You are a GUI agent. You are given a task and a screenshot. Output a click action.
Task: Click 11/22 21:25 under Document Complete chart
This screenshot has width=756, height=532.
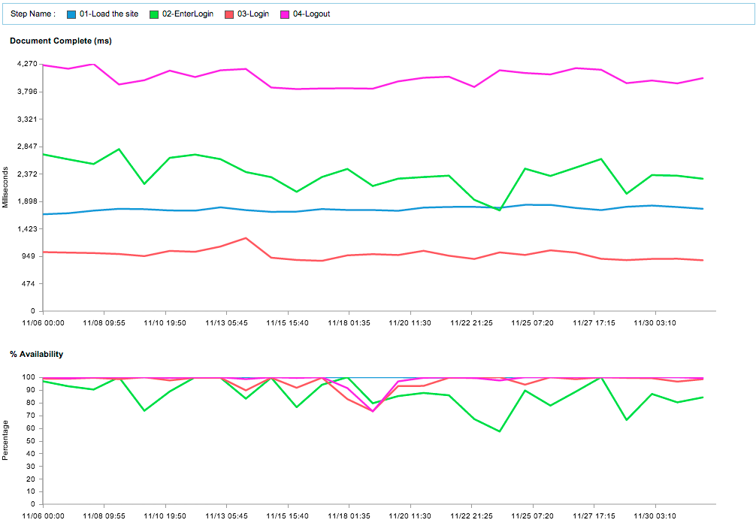pyautogui.click(x=471, y=323)
